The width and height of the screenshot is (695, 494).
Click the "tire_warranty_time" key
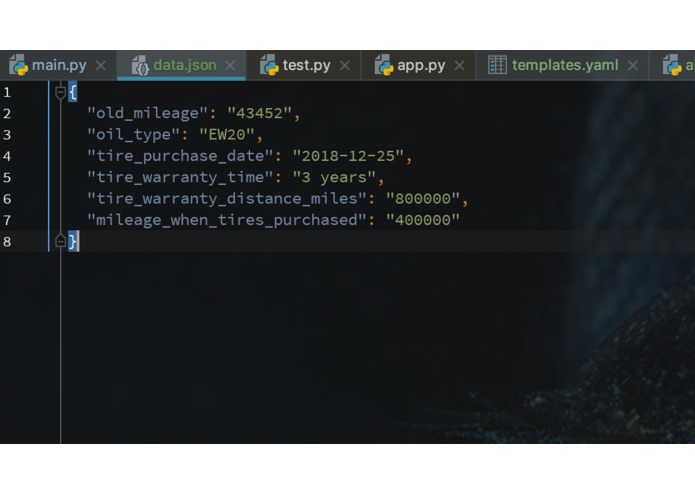tap(180, 177)
